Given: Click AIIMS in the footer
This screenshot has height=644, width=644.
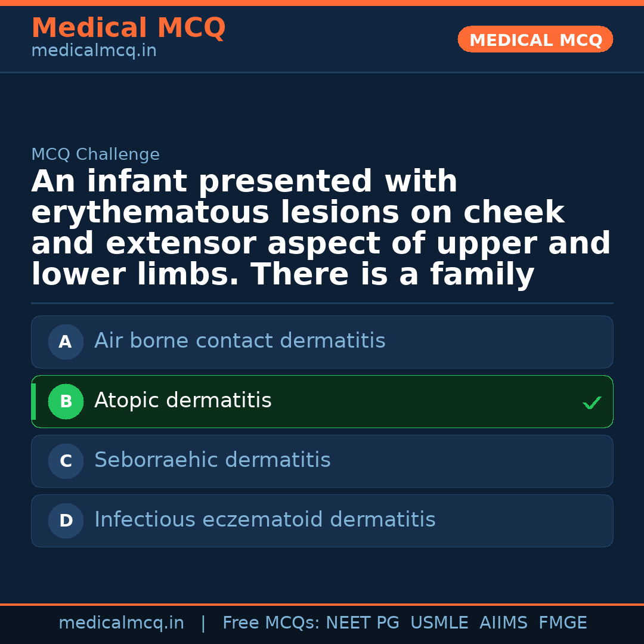Looking at the screenshot, I should pos(503,623).
